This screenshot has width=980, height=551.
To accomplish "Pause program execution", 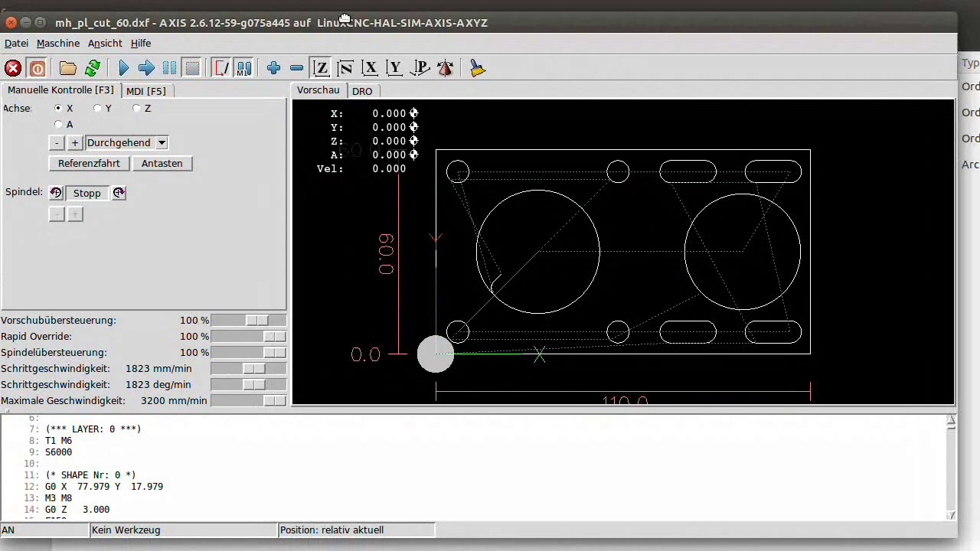I will point(169,68).
